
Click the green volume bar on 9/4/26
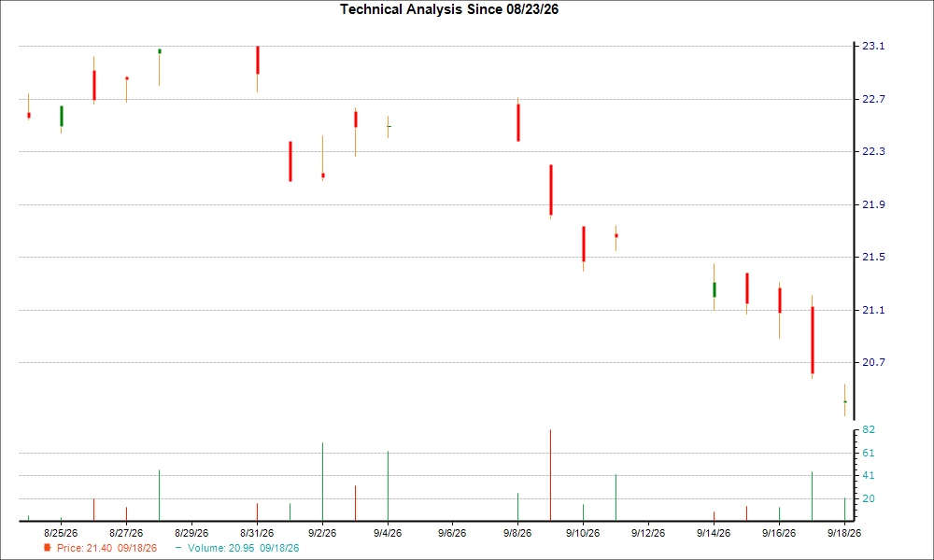388,485
